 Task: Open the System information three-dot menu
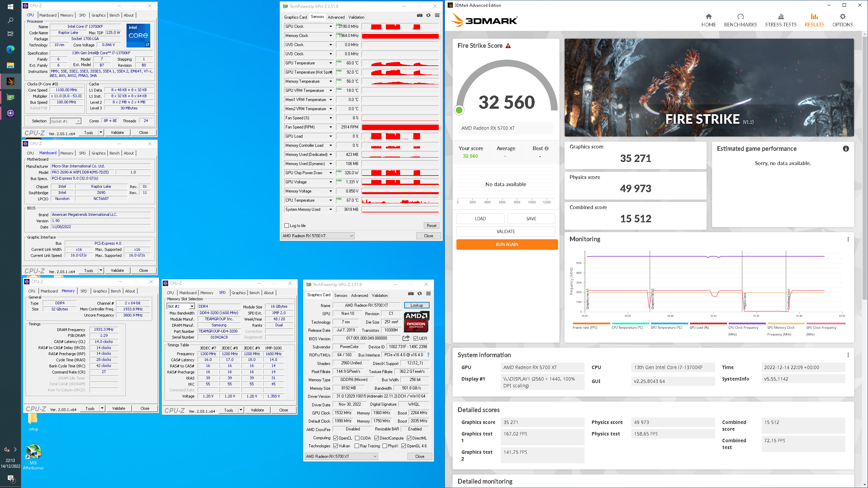(x=848, y=355)
